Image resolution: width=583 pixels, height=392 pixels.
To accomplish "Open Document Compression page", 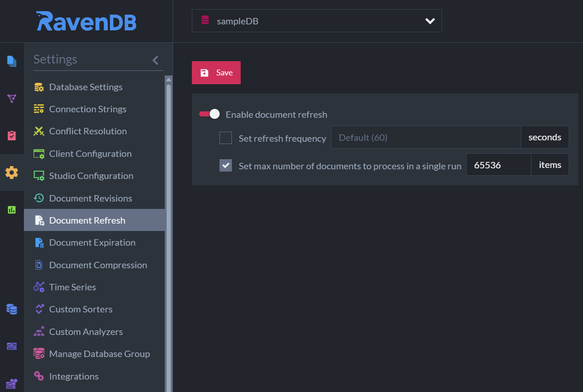I will 94,265.
